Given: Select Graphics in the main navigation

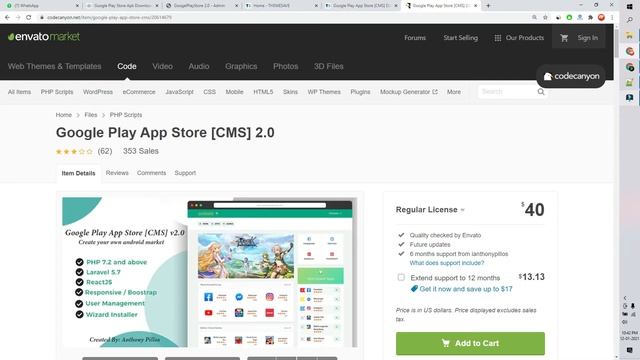Looking at the screenshot, I should 241,66.
